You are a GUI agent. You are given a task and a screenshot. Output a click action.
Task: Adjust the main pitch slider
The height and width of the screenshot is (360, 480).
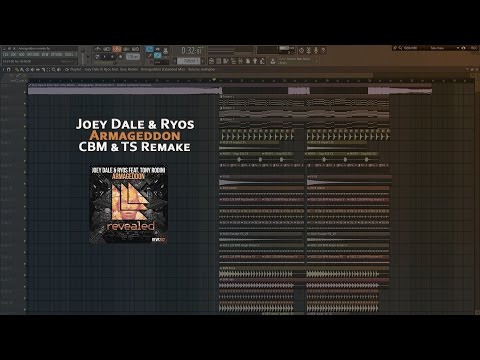point(88,56)
